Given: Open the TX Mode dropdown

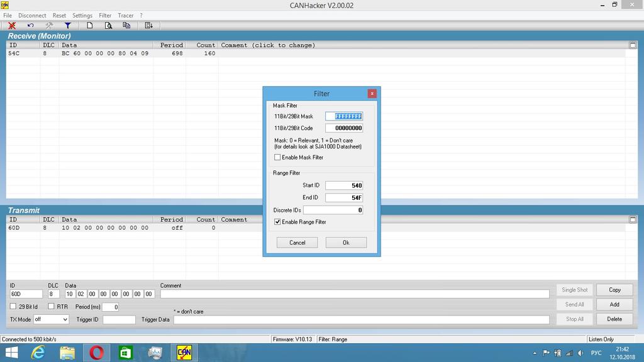Looking at the screenshot, I should (50, 319).
